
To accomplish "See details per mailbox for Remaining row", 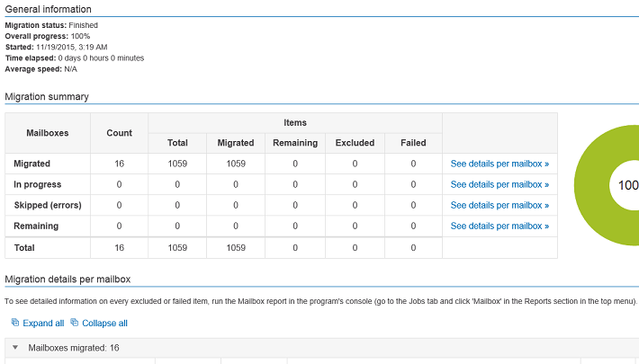I will point(499,226).
